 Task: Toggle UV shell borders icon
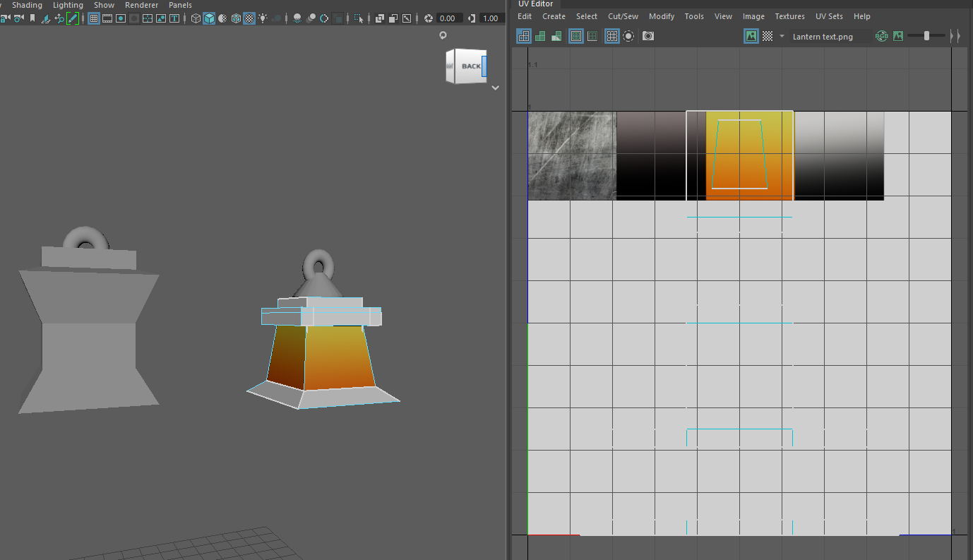click(592, 36)
